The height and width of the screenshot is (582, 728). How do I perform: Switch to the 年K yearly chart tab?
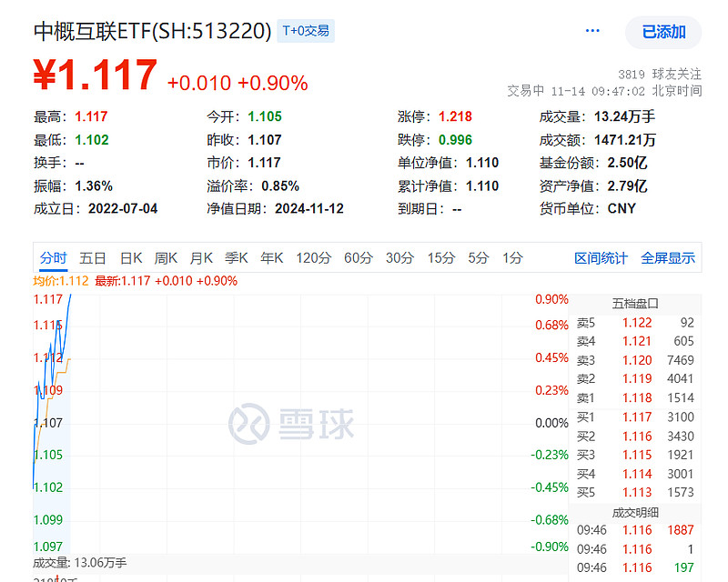271,257
